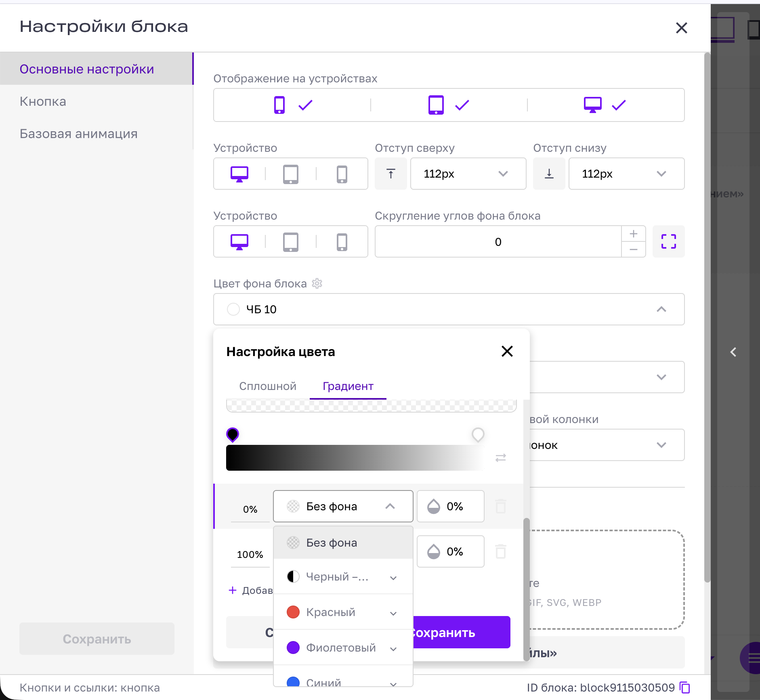
Task: Expand the Черный color group
Action: [x=393, y=578]
